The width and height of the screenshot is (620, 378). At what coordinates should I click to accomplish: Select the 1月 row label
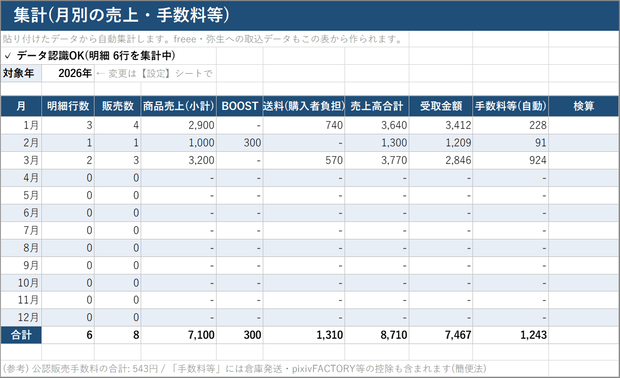21,125
